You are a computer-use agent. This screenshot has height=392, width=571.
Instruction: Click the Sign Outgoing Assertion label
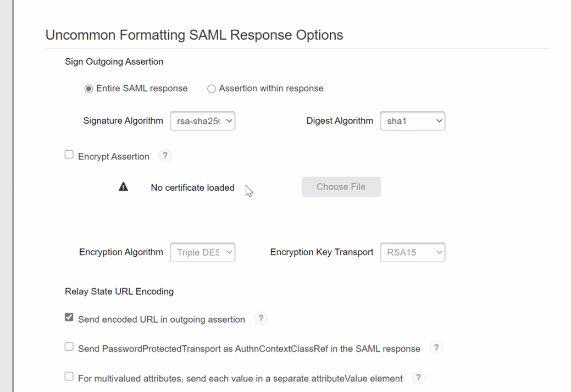(x=114, y=62)
